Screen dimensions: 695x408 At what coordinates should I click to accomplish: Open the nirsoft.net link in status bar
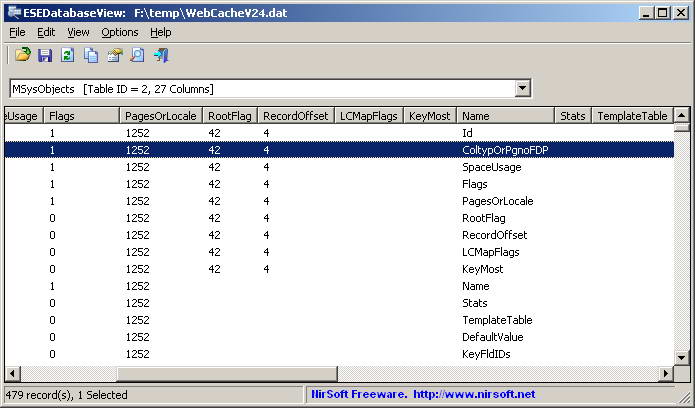coord(474,394)
